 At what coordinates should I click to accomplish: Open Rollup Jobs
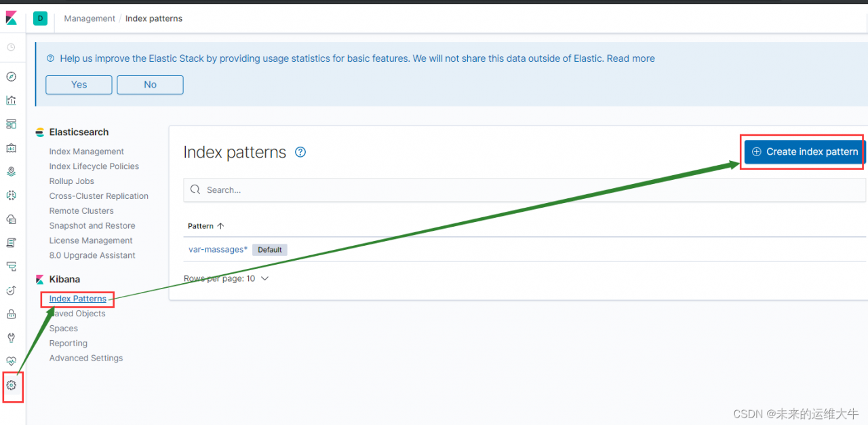(71, 181)
